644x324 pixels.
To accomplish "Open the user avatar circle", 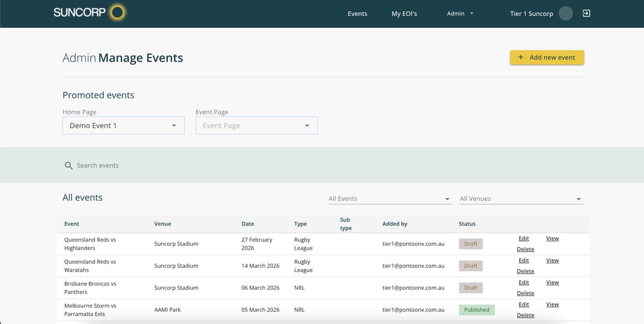I will (566, 13).
